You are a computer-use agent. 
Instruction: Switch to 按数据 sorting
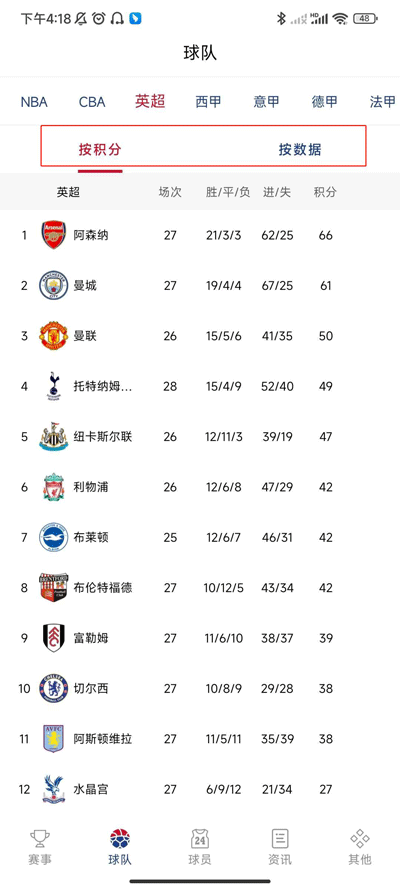tap(300, 150)
